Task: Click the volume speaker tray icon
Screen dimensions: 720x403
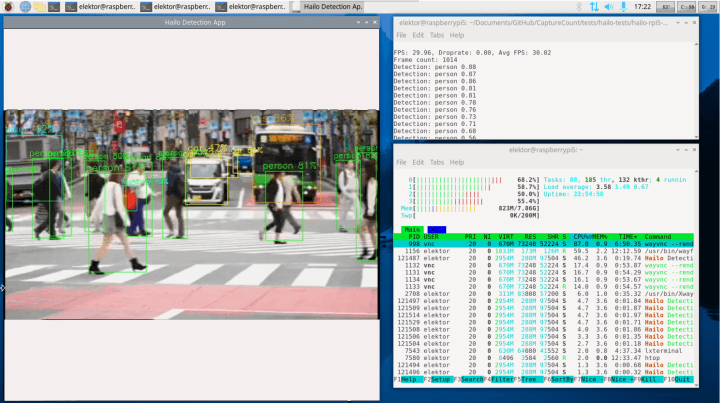Action: [610, 7]
